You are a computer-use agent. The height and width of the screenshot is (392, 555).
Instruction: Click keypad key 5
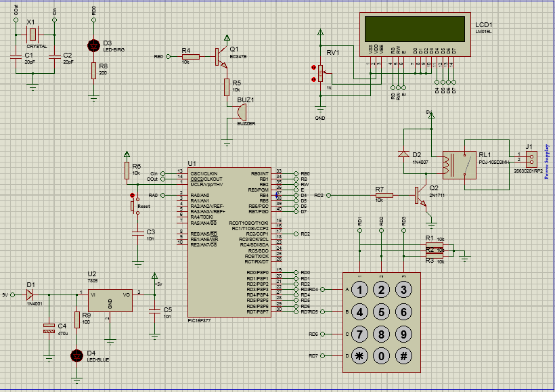(381, 312)
